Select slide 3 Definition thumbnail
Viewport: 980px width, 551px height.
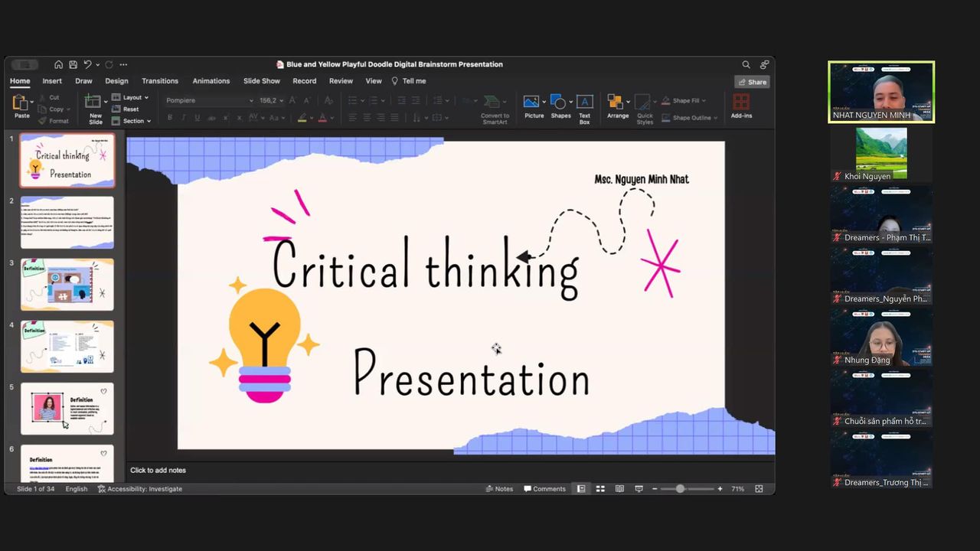pyautogui.click(x=67, y=284)
